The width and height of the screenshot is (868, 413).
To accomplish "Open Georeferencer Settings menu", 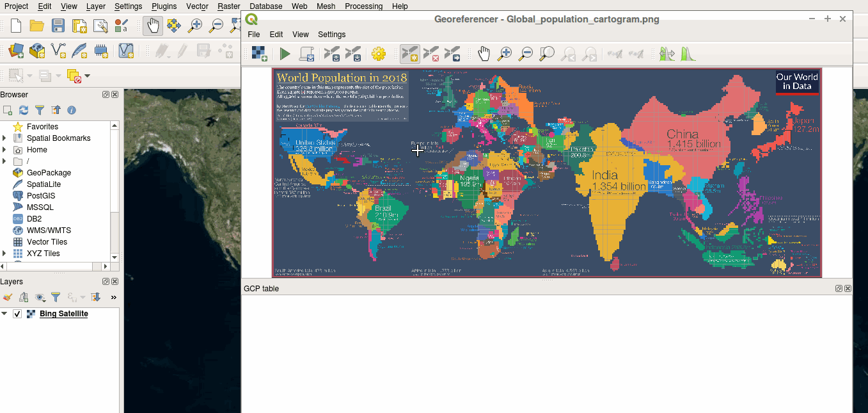I will [x=331, y=35].
